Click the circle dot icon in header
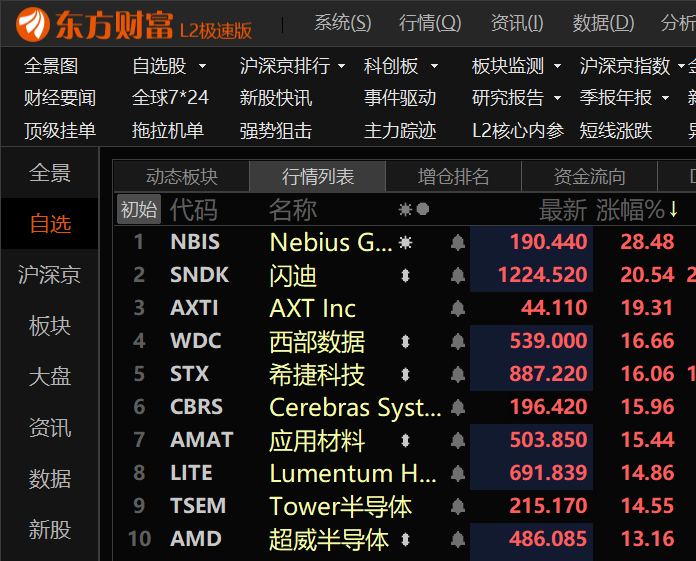Image resolution: width=696 pixels, height=561 pixels. coord(423,209)
